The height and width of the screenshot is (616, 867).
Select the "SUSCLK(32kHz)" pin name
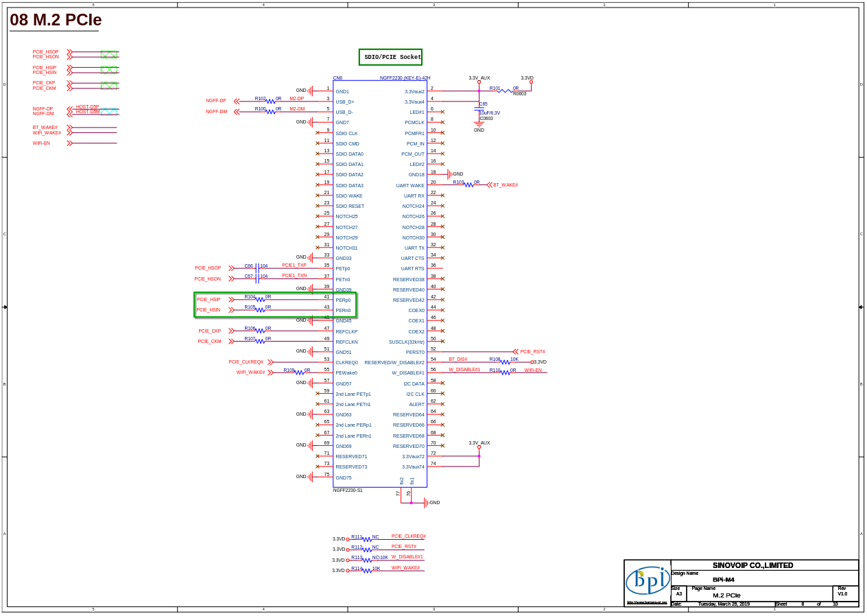click(407, 342)
